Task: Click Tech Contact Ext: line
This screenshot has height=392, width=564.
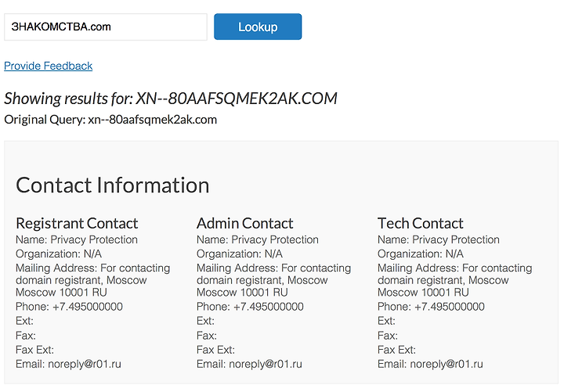Action: click(x=386, y=321)
